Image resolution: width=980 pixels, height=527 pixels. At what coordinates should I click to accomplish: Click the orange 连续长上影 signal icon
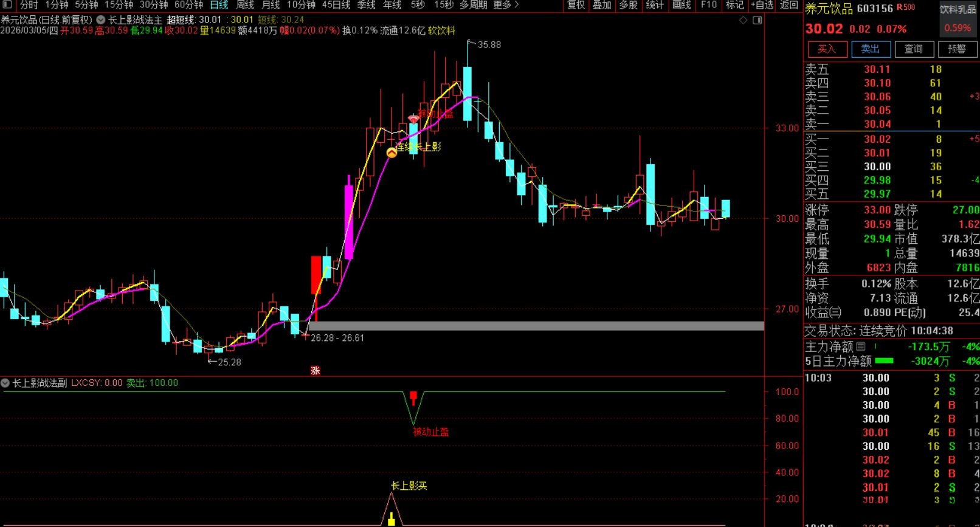point(392,153)
